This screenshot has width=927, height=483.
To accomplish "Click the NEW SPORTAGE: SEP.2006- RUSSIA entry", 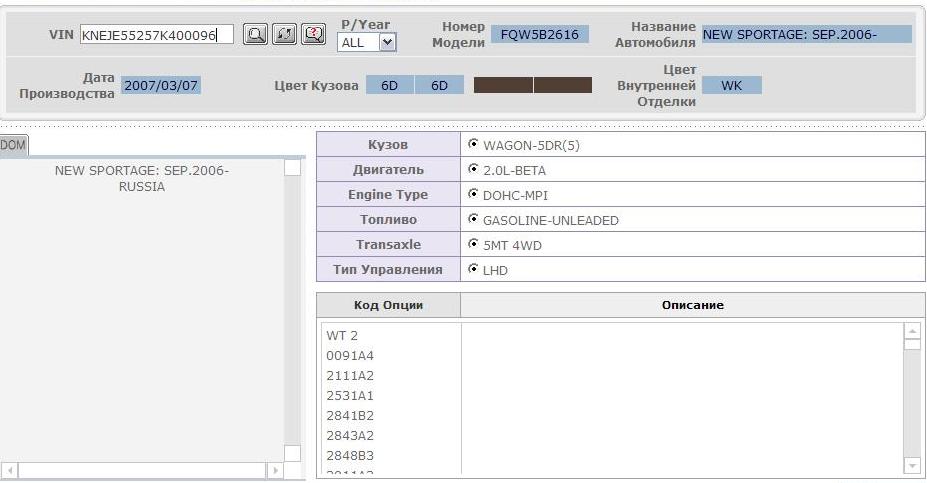I will [141, 179].
